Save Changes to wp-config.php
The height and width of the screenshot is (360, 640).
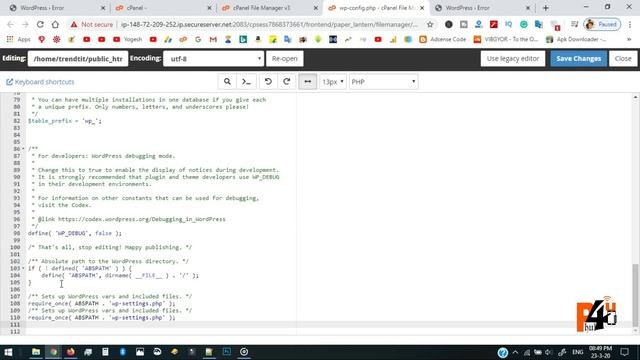point(578,58)
